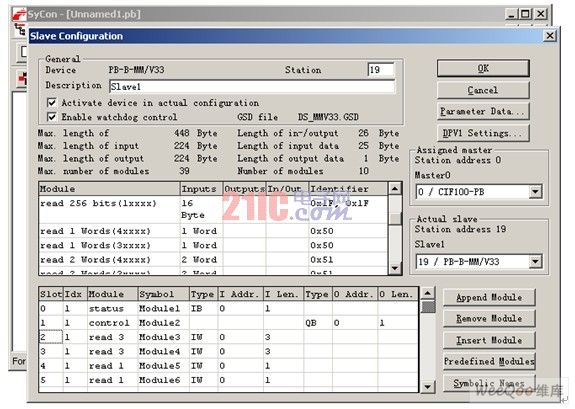Click the Module column header in module list
Screen dimensions: 575x409
pos(109,189)
